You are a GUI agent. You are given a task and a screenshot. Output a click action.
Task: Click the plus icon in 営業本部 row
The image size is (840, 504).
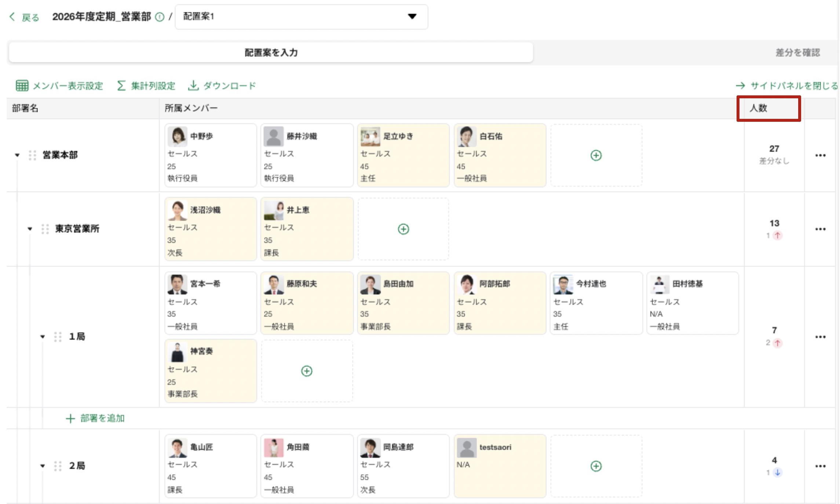(596, 155)
